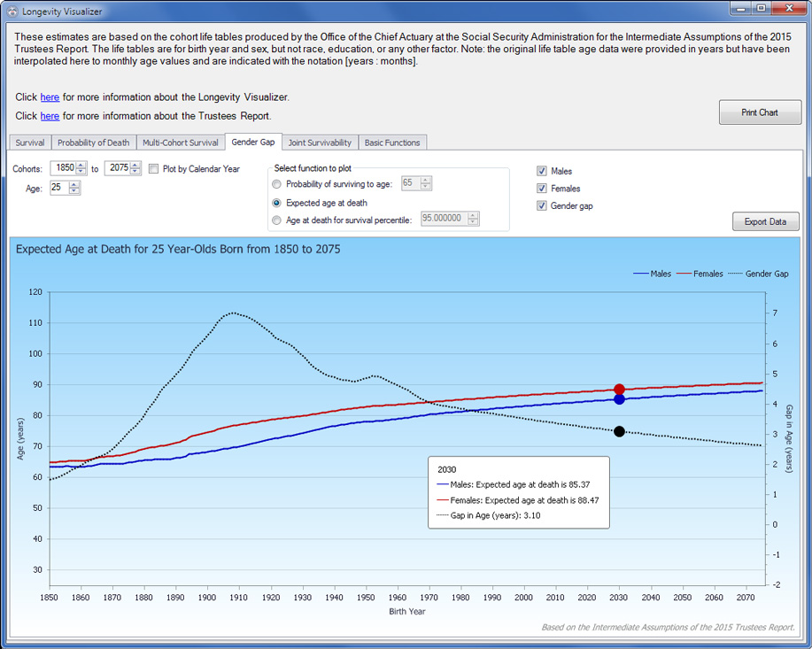Viewport: 812px width, 649px height.
Task: Click the Longevity Visualizer title bar icon
Action: coord(12,12)
